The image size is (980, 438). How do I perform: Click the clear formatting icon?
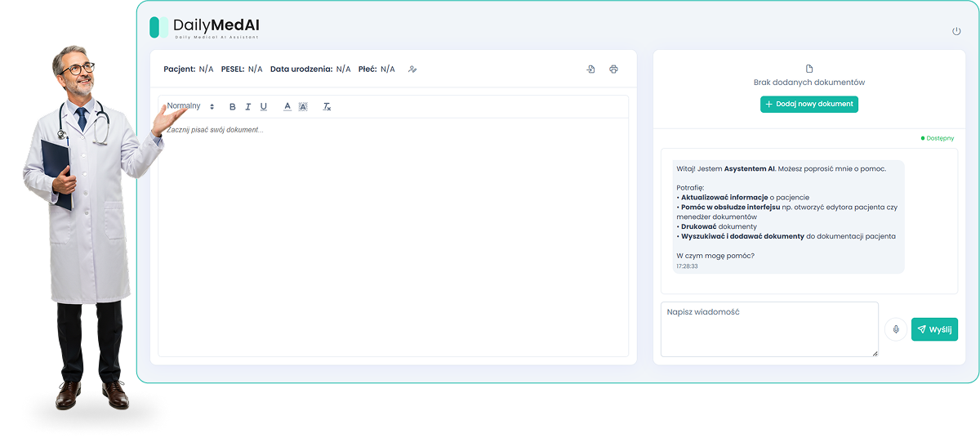coord(327,107)
